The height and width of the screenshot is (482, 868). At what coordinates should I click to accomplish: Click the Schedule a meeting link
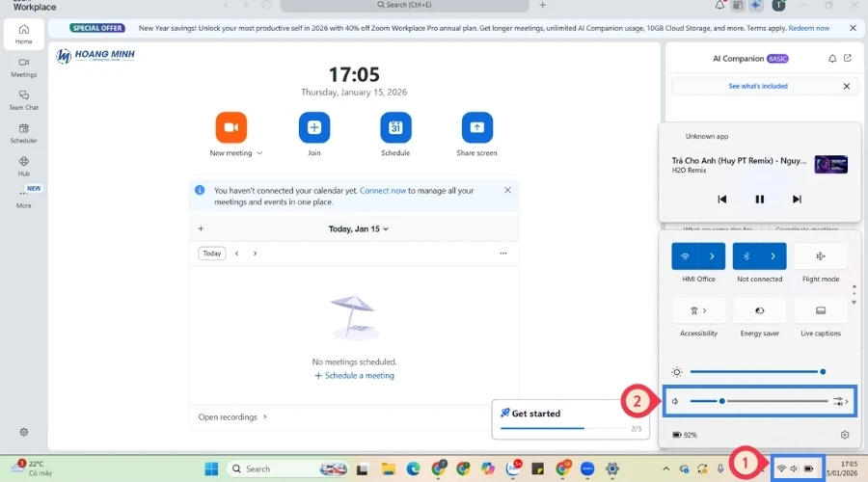pos(355,375)
